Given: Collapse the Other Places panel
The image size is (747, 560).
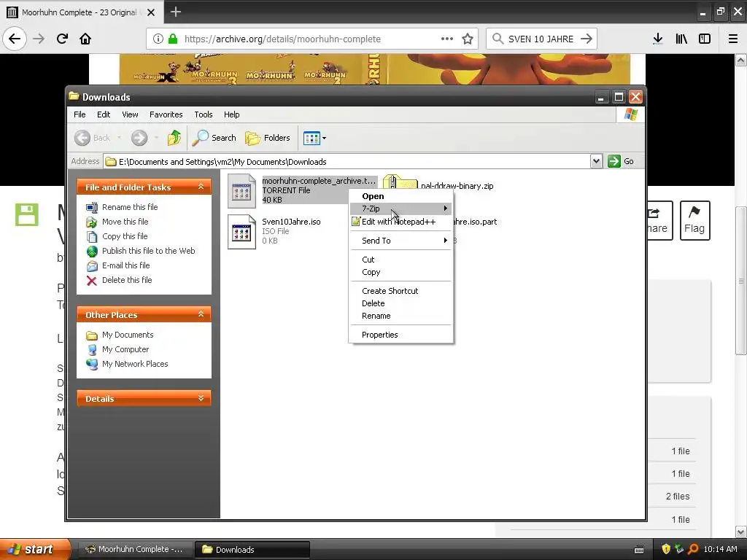Looking at the screenshot, I should pyautogui.click(x=201, y=314).
